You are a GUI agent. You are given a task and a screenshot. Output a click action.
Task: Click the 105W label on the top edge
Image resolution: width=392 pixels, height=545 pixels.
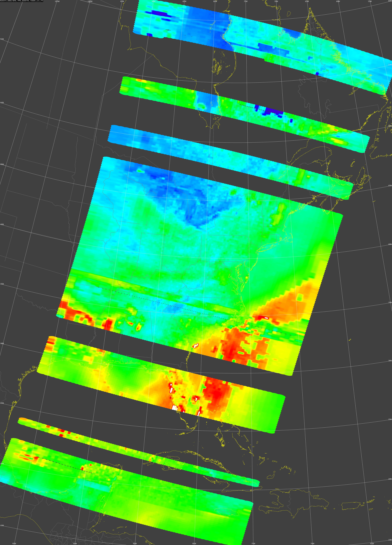click(57, 1)
